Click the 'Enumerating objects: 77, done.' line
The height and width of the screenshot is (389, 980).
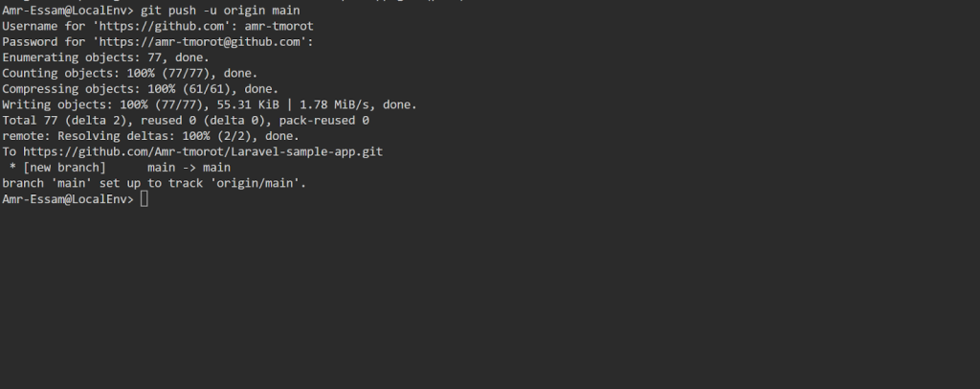point(105,57)
